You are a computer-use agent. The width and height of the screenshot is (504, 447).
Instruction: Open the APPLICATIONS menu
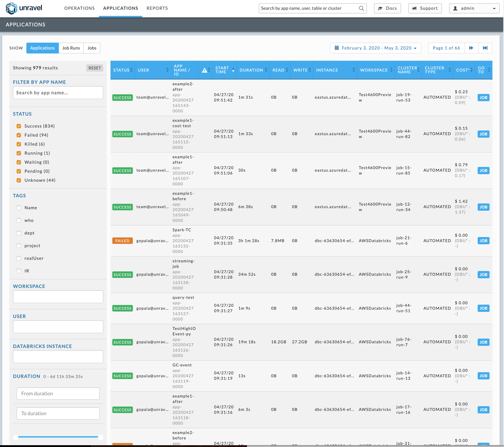tap(121, 8)
